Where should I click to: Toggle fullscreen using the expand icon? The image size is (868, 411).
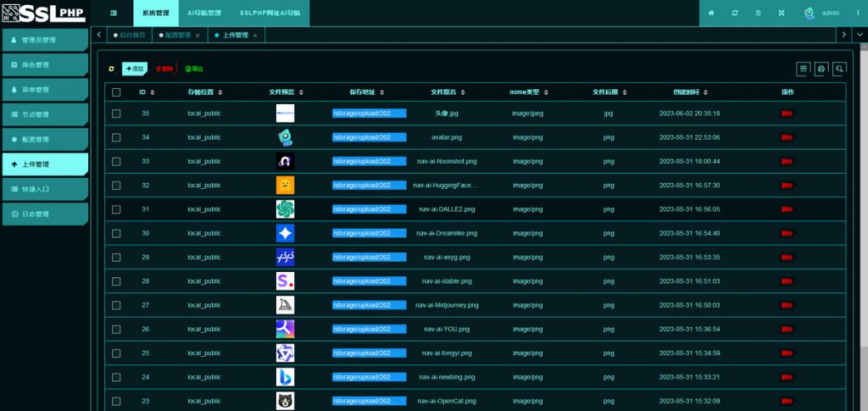pyautogui.click(x=781, y=14)
